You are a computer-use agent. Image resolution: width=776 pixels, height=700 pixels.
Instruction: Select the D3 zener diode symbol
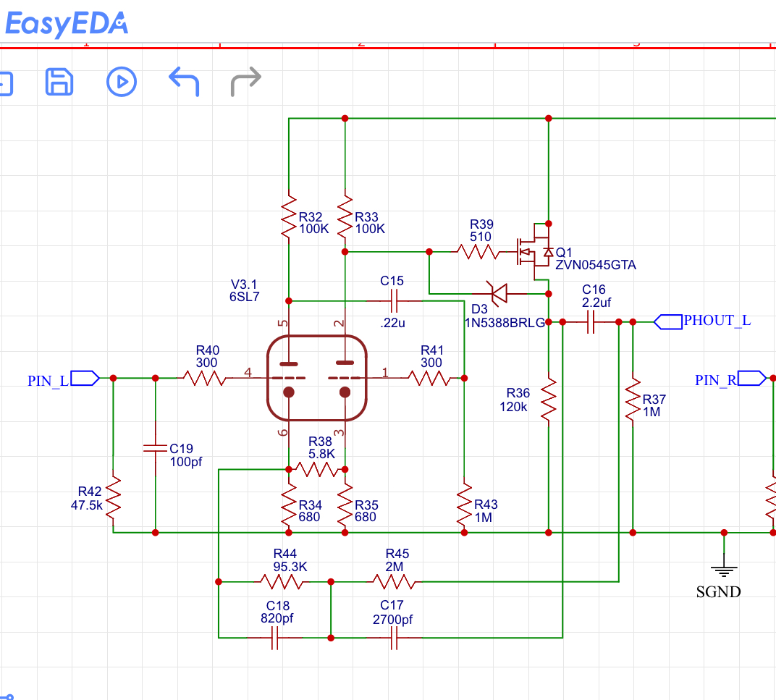(x=498, y=294)
